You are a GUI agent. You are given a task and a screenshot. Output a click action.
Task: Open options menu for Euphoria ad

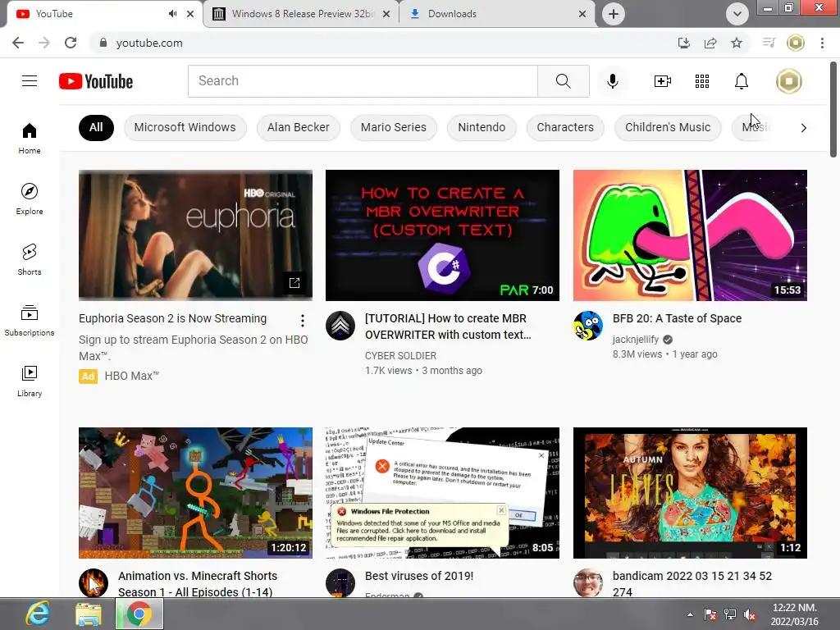[303, 321]
